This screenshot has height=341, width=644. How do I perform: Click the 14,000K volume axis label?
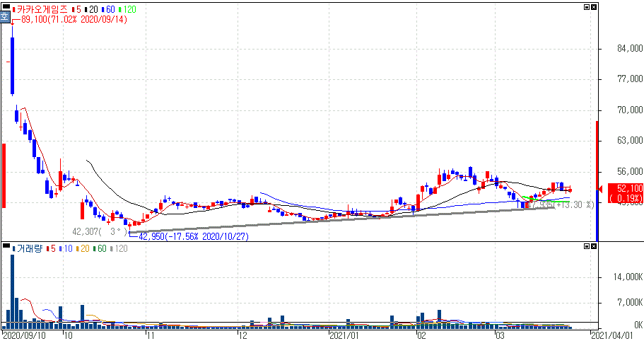[x=628, y=277]
